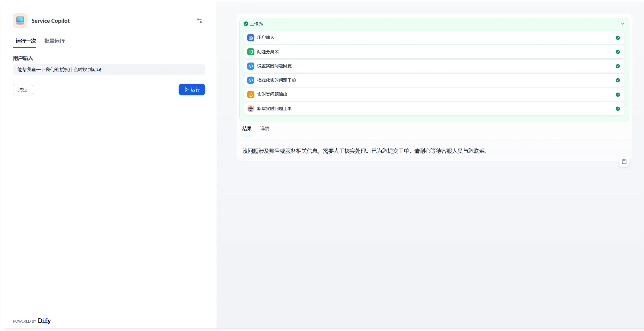This screenshot has width=644, height=331.
Task: Click the orange 实时类问题输出 icon
Action: [251, 94]
